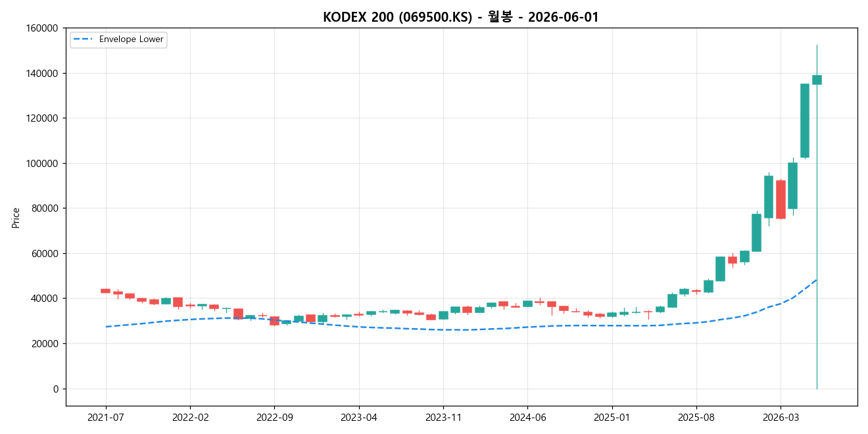Click the dashed blue line sample in legend
868x434 pixels.
pyautogui.click(x=84, y=39)
